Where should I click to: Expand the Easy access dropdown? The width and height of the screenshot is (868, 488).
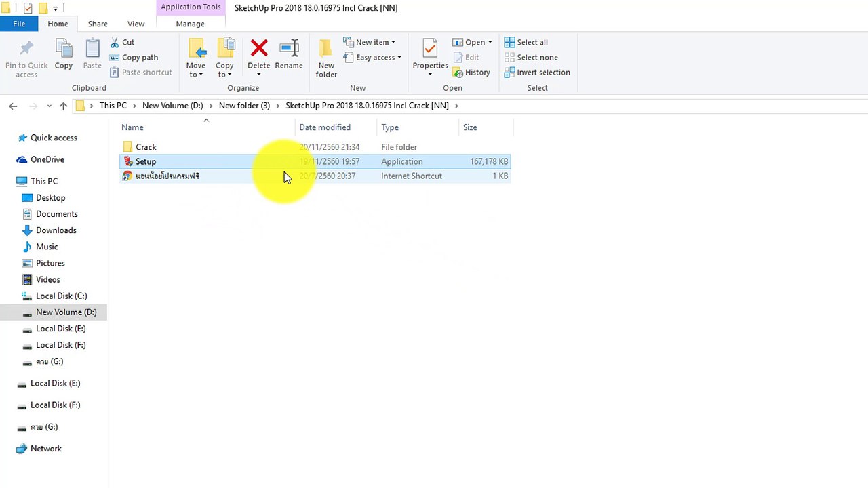tap(372, 58)
